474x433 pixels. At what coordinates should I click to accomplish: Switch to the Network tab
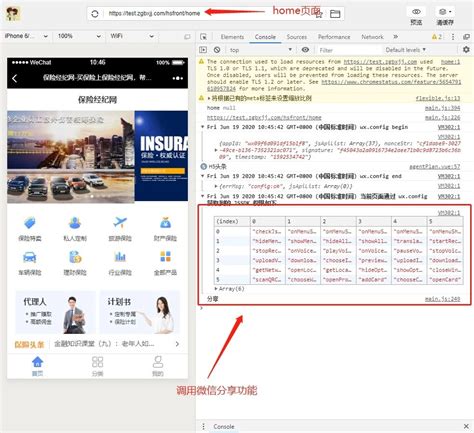372,37
